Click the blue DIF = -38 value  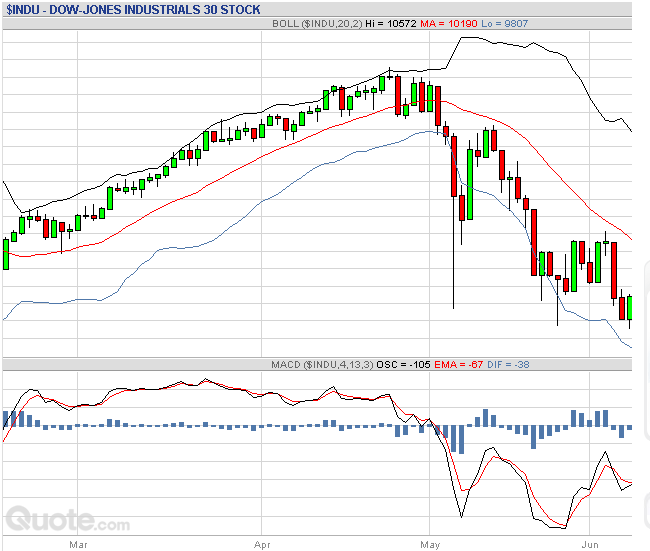(508, 365)
